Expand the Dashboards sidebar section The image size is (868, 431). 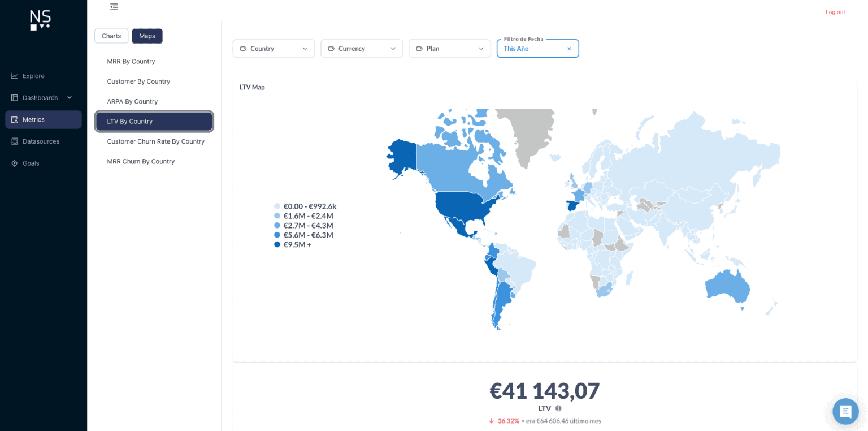[x=69, y=97]
